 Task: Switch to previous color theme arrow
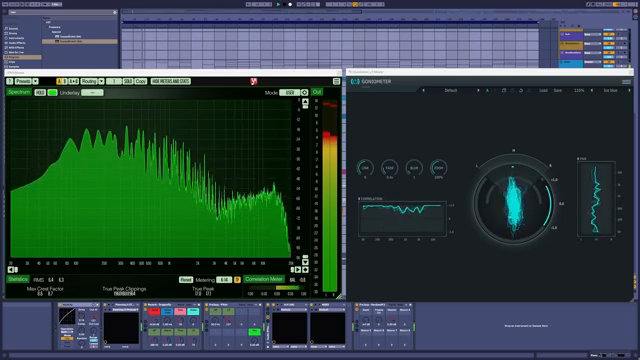(592, 90)
